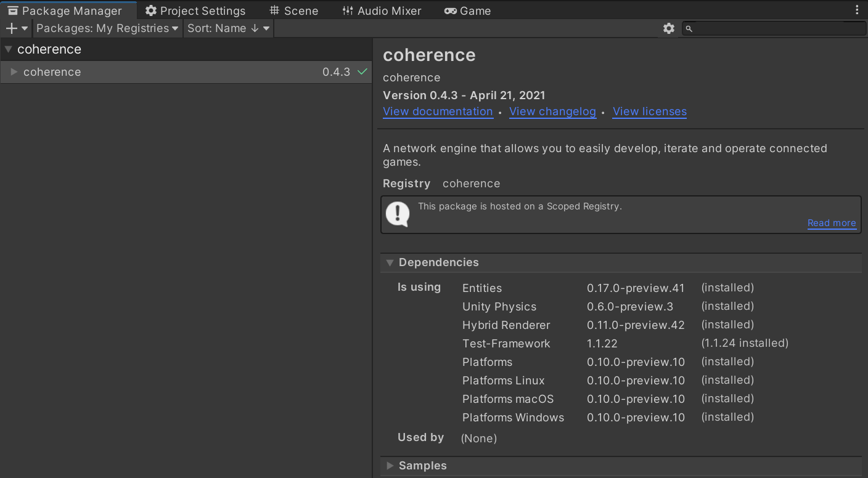Click into the package search field
This screenshot has height=478, width=868.
click(774, 28)
